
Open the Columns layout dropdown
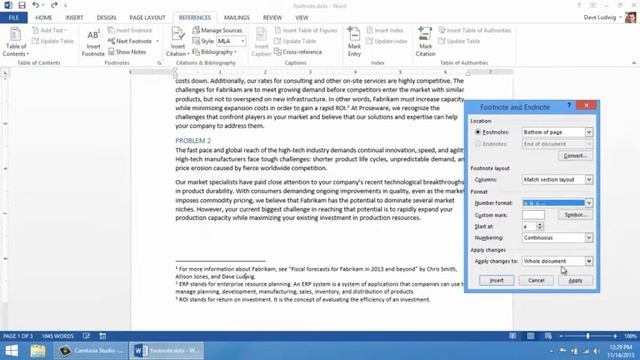tap(589, 180)
